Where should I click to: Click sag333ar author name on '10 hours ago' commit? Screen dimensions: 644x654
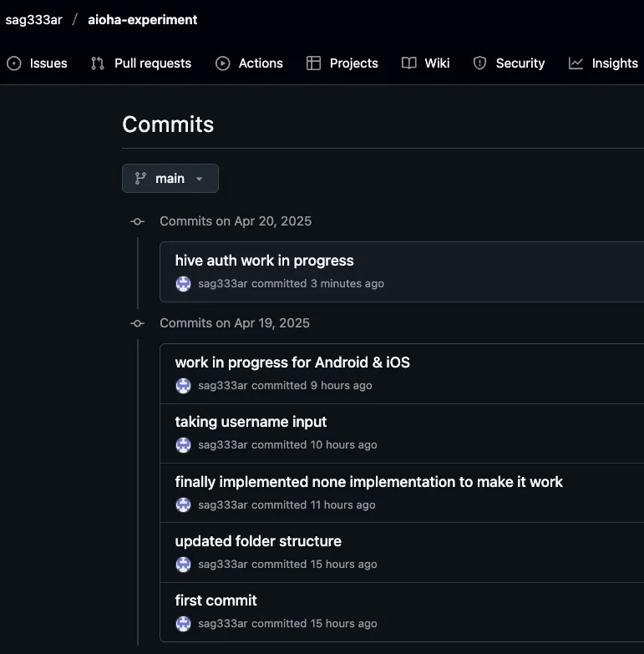coord(223,445)
